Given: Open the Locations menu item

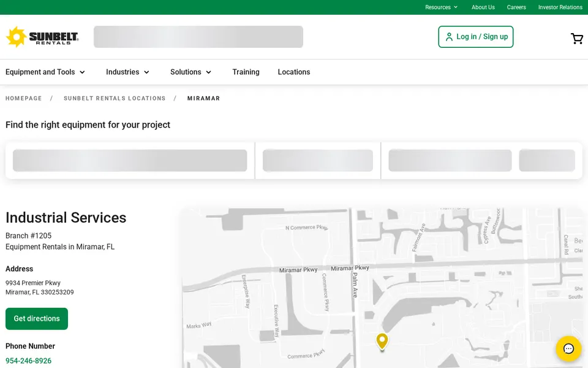Looking at the screenshot, I should (x=294, y=72).
